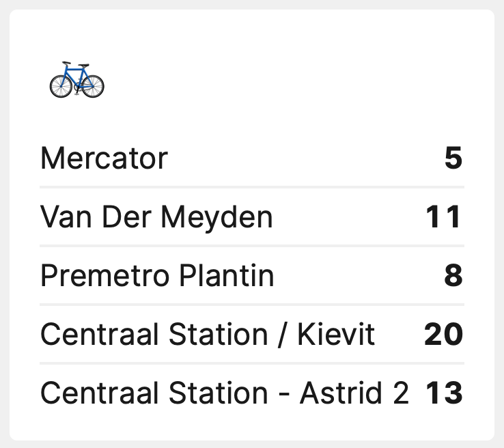Click the blank gap in the Kievit row

[400, 335]
